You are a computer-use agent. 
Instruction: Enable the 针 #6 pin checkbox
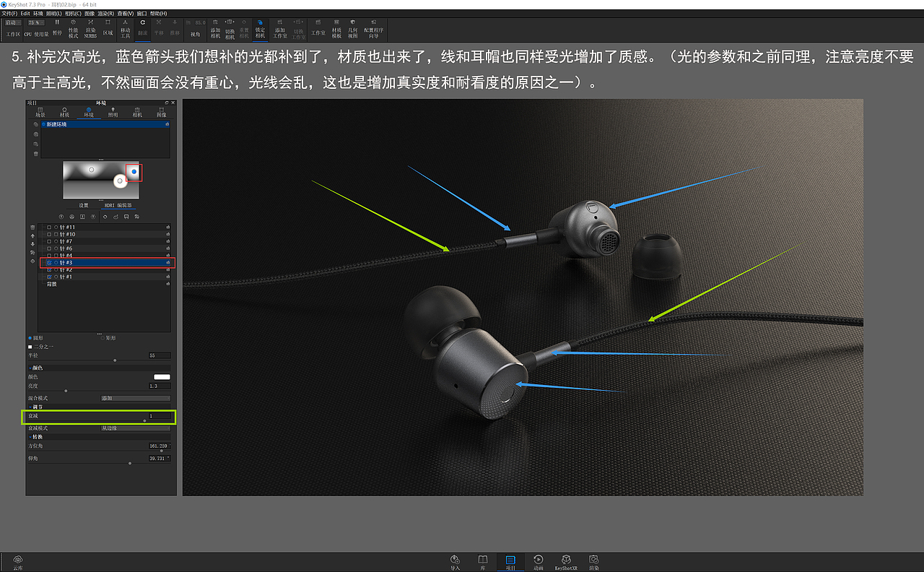coord(49,248)
